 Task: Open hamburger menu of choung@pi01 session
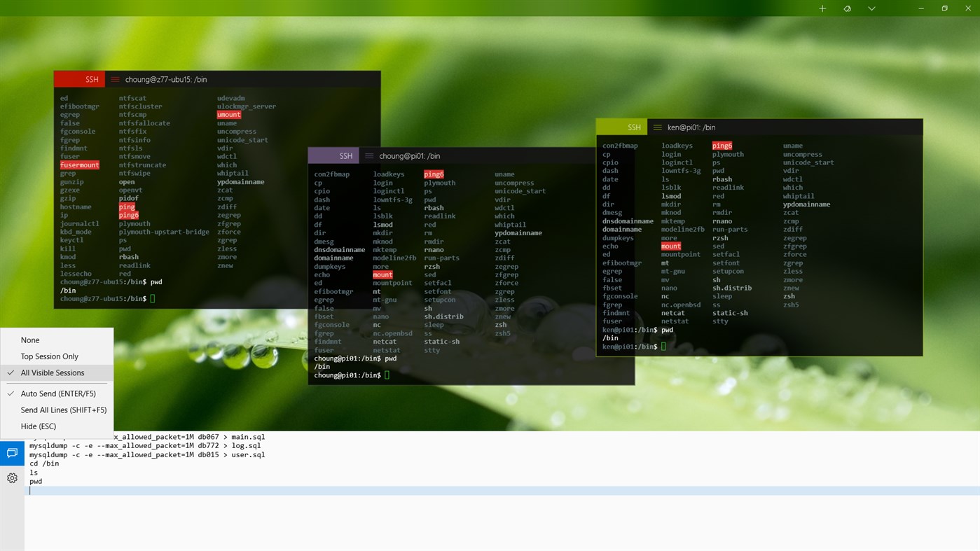point(369,155)
